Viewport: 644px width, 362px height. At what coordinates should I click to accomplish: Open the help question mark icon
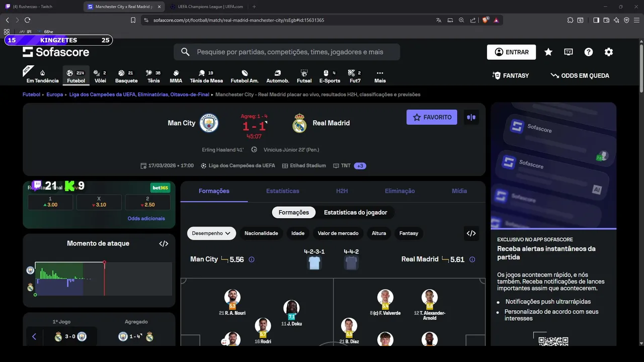click(589, 52)
